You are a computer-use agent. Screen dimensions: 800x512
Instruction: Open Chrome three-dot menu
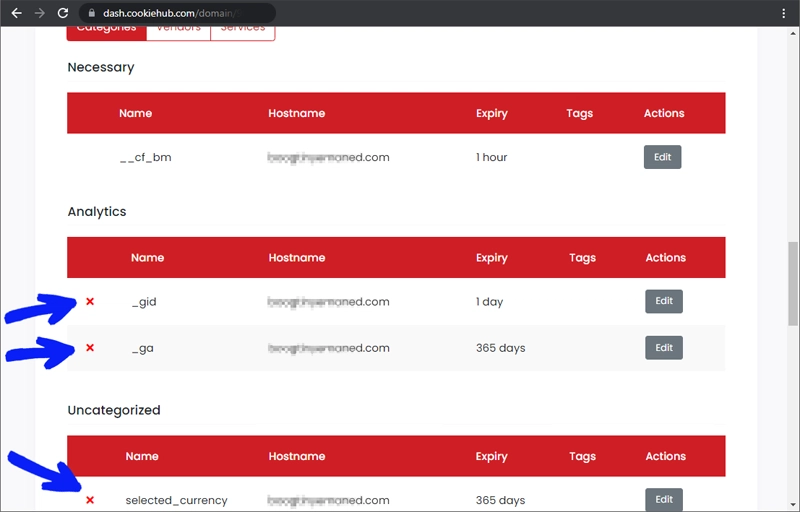pyautogui.click(x=782, y=14)
